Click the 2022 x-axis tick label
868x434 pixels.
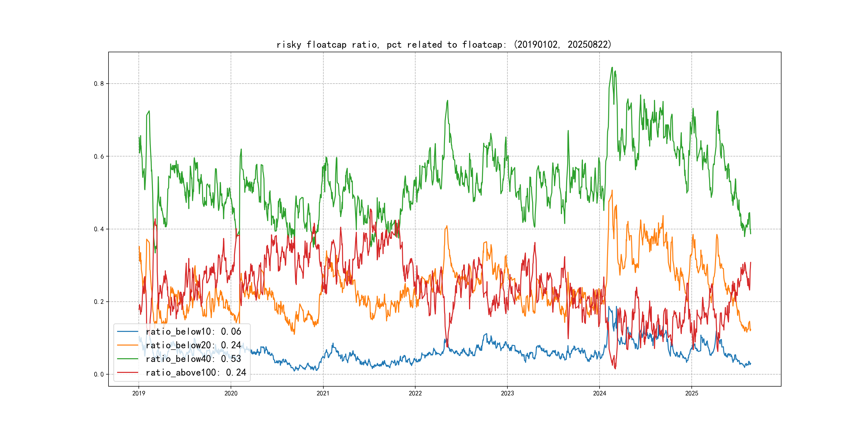[x=415, y=393]
